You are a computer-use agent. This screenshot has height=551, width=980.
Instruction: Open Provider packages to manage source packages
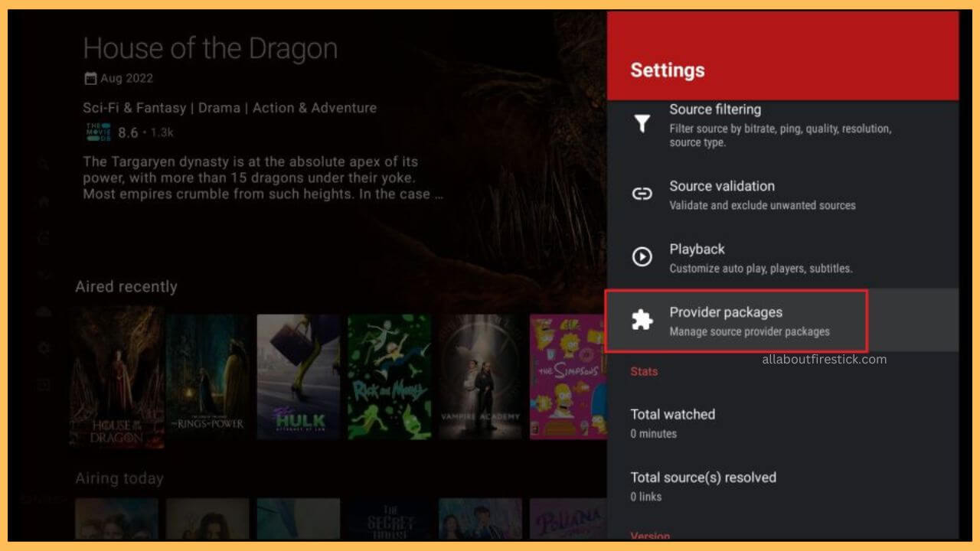point(726,312)
